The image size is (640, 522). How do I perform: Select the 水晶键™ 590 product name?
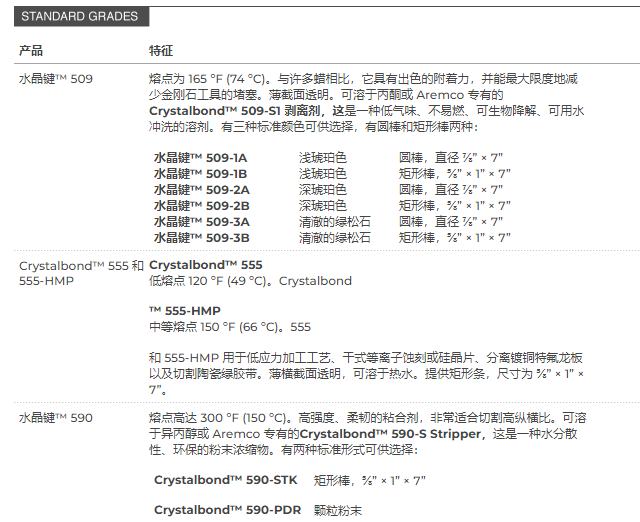click(x=56, y=418)
